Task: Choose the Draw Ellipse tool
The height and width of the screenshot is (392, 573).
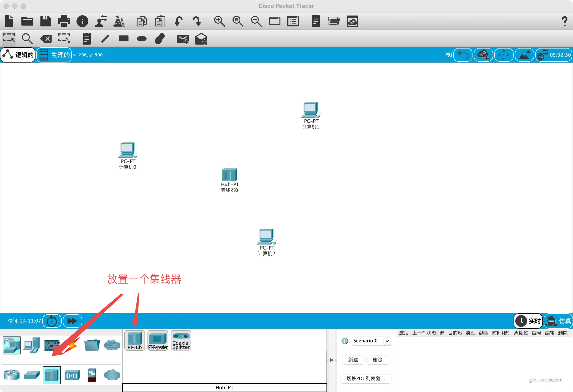Action: [142, 39]
